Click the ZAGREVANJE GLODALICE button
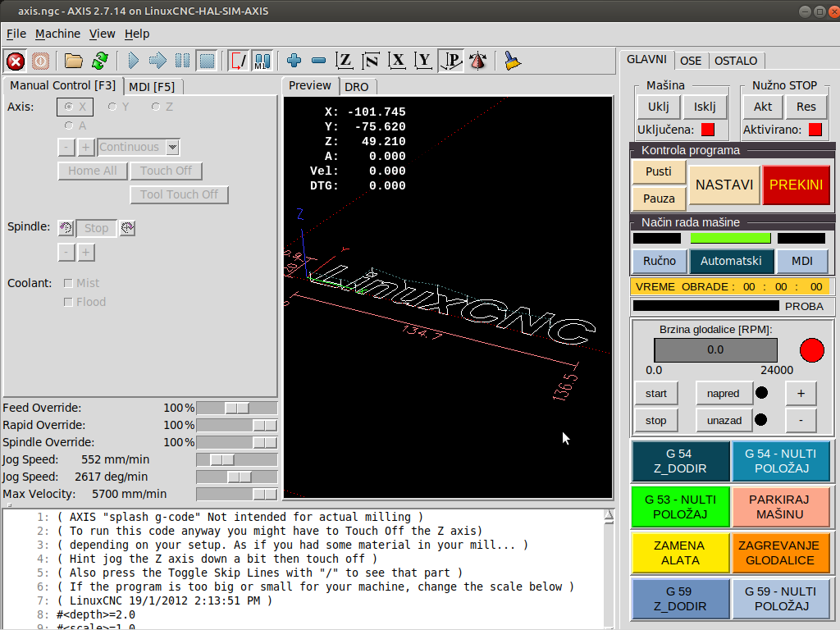This screenshot has height=630, width=840. point(780,553)
